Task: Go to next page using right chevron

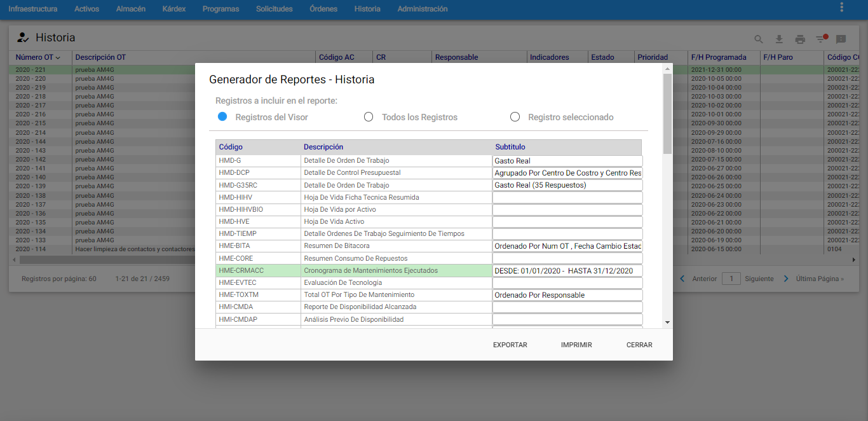Action: click(786, 279)
